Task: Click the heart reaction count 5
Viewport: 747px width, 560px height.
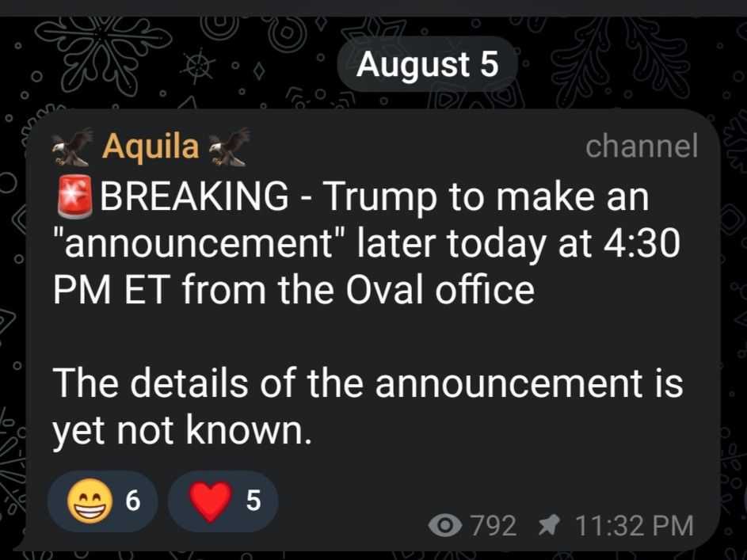Action: (x=253, y=501)
